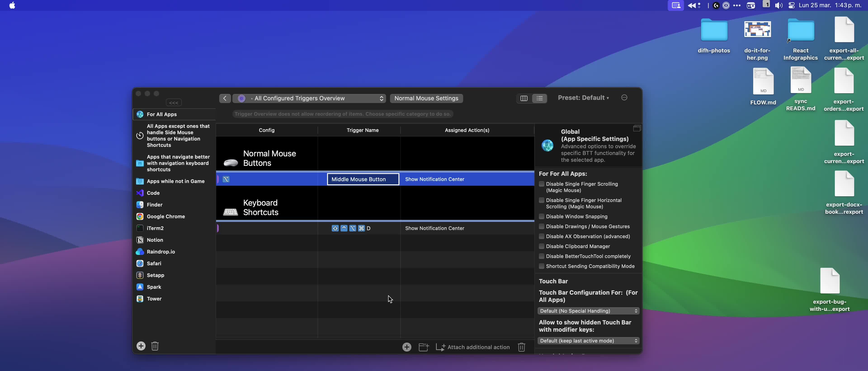Enable Disable Single Finger Horizontal Scrolling checkbox

[x=542, y=200]
